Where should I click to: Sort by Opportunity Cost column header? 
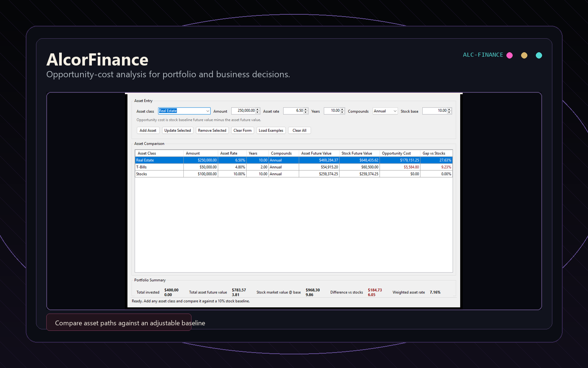(400, 153)
